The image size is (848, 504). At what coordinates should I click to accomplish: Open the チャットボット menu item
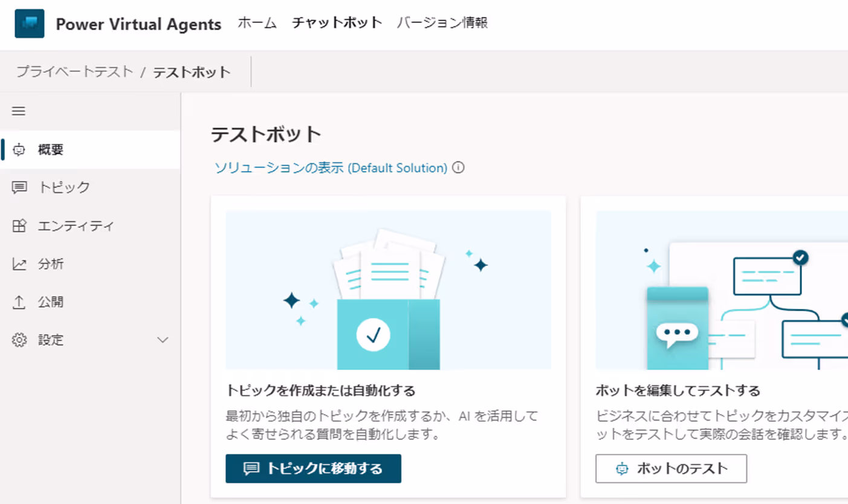337,23
